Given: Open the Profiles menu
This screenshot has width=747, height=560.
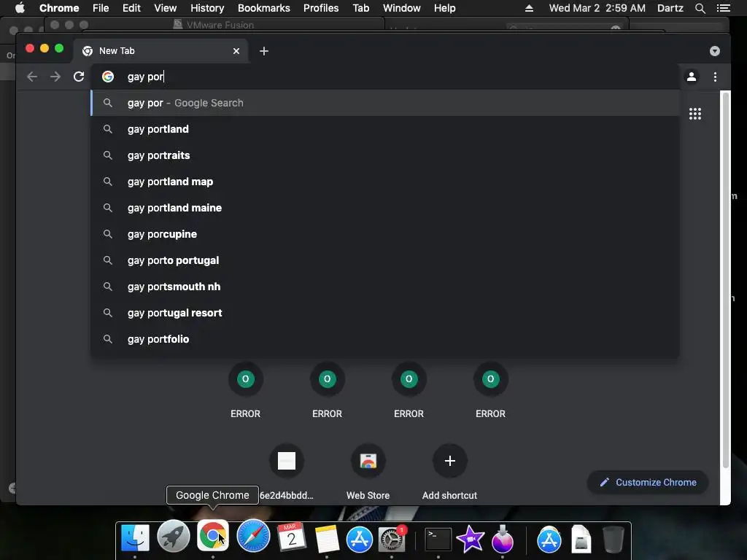Looking at the screenshot, I should point(321,8).
